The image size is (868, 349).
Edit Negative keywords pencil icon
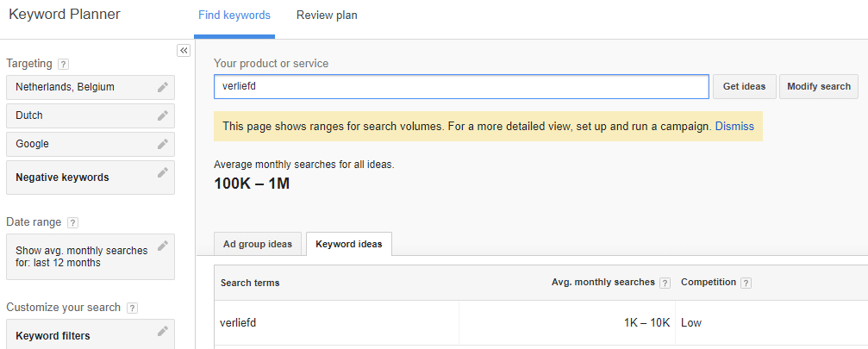pyautogui.click(x=162, y=172)
